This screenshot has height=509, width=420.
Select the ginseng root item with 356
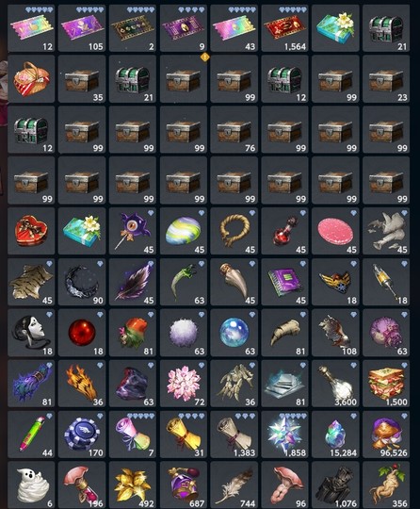[386, 485]
